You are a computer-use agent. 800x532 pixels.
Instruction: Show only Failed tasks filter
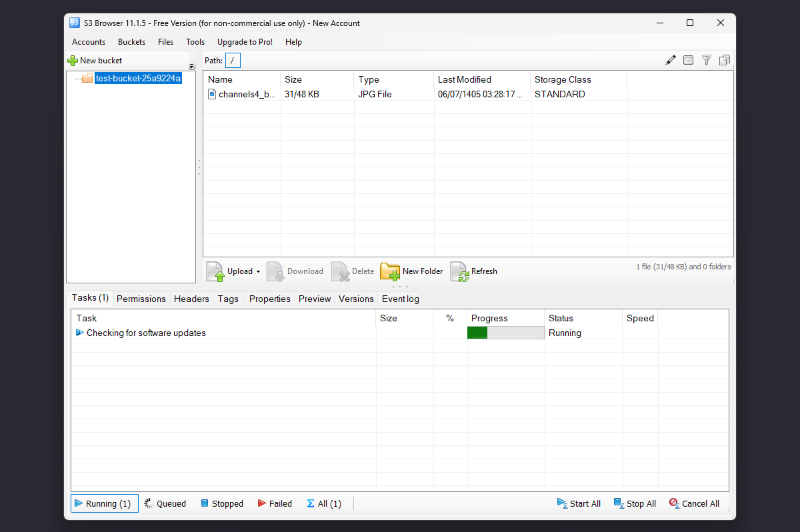point(275,503)
